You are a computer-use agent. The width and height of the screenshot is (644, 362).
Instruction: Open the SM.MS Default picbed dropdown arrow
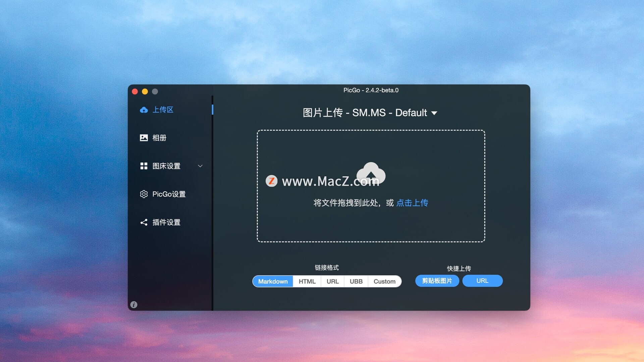tap(434, 113)
